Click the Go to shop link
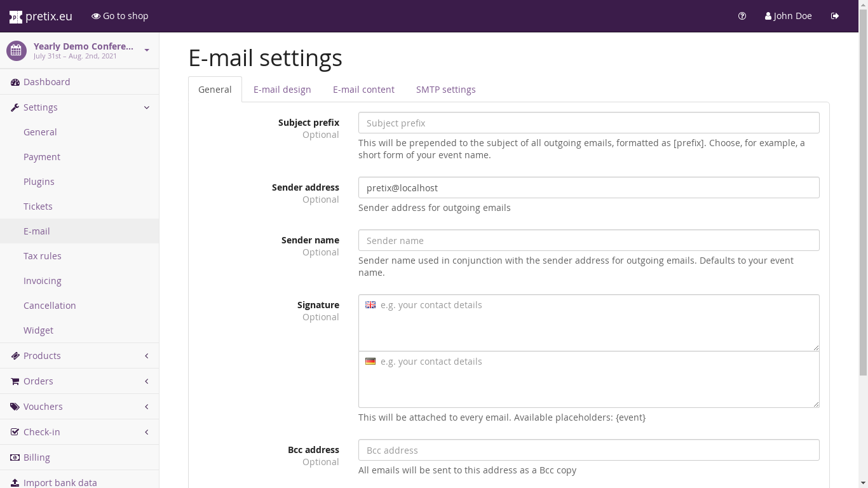 (x=120, y=16)
